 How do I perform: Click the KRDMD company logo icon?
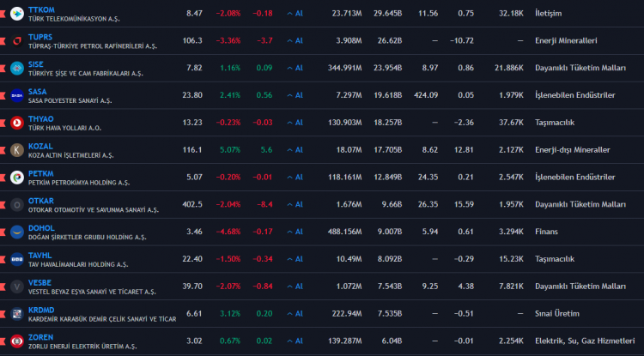[17, 314]
